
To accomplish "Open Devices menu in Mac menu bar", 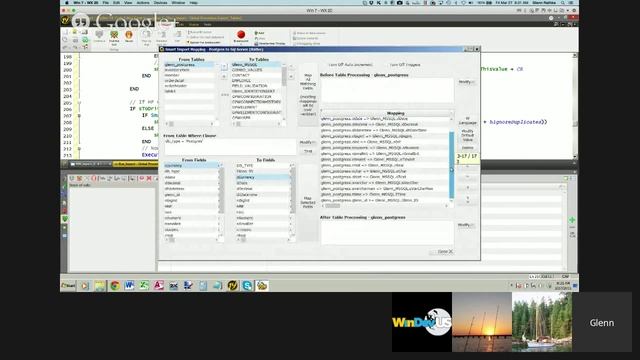I will 160,2.
